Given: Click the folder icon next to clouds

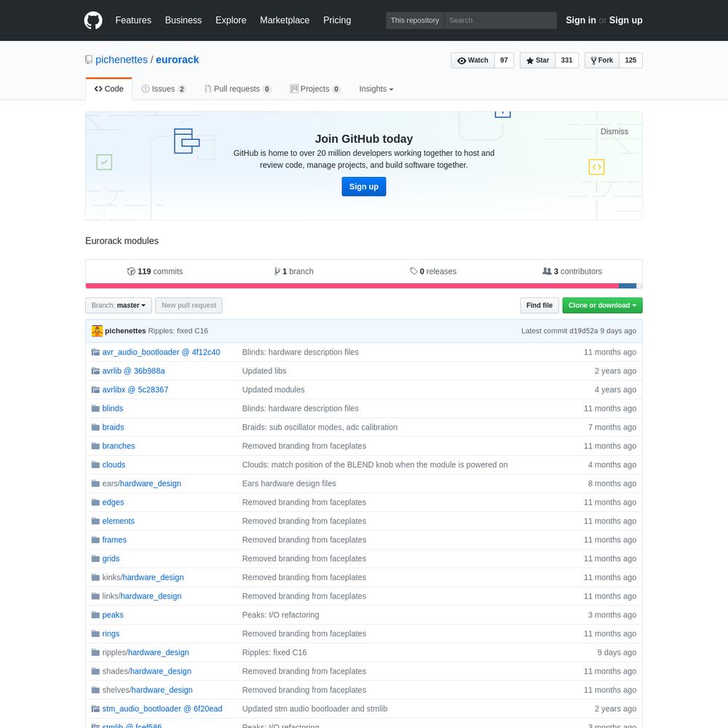Looking at the screenshot, I should pyautogui.click(x=95, y=464).
